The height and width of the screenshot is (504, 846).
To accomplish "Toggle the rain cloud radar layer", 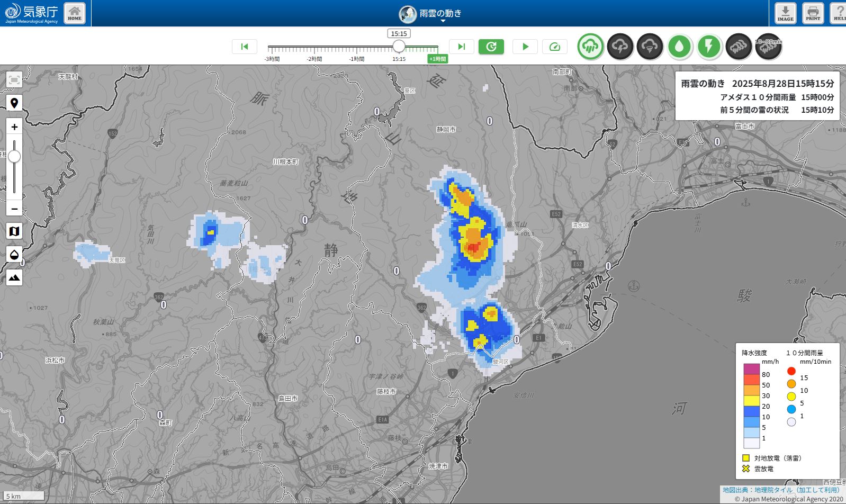I will (590, 47).
